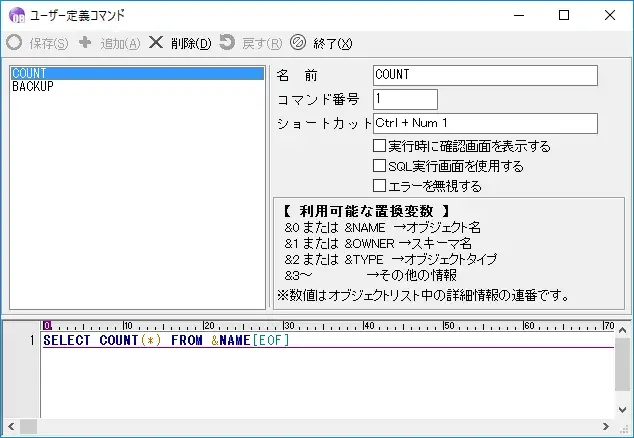Click the 追加 (Add) plus icon
Image resolution: width=634 pixels, height=438 pixels.
pyautogui.click(x=85, y=43)
